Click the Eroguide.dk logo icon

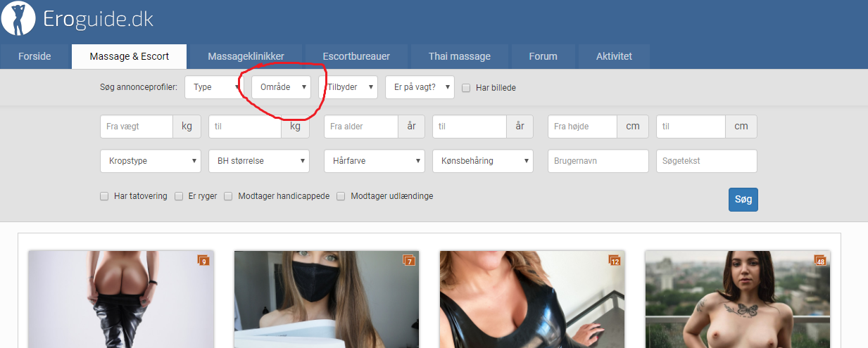18,19
